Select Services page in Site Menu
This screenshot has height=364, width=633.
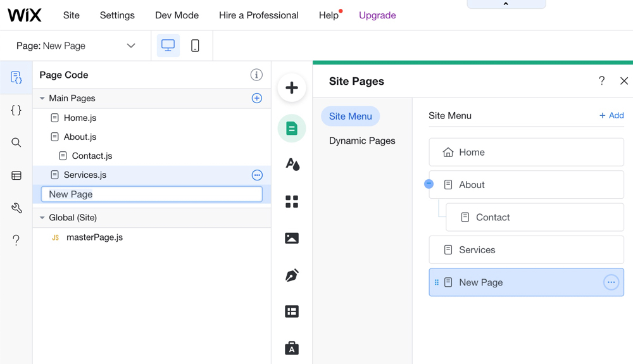(527, 250)
